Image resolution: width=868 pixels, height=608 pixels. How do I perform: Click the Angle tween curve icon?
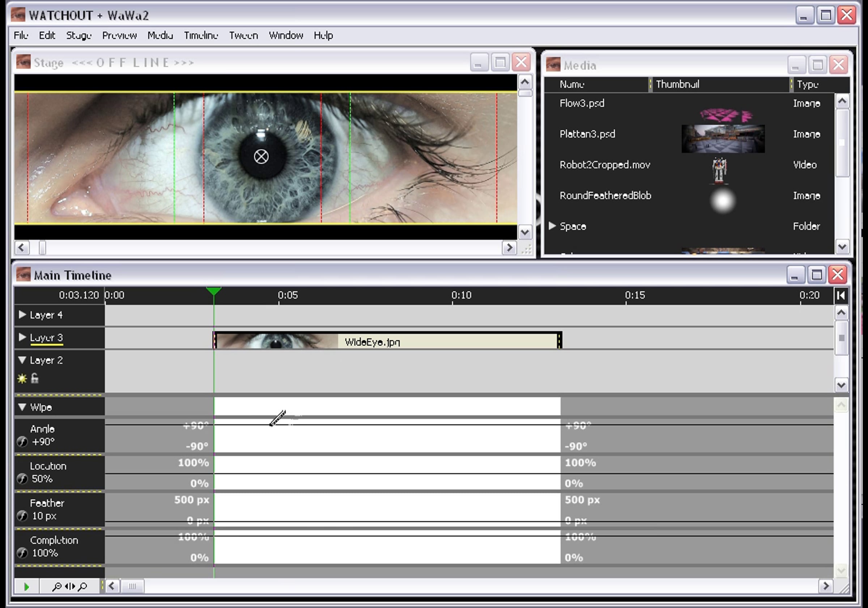coord(22,442)
